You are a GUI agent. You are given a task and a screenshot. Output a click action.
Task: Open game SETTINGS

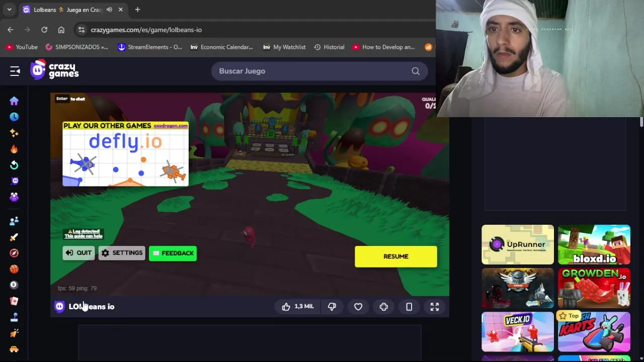(x=122, y=253)
